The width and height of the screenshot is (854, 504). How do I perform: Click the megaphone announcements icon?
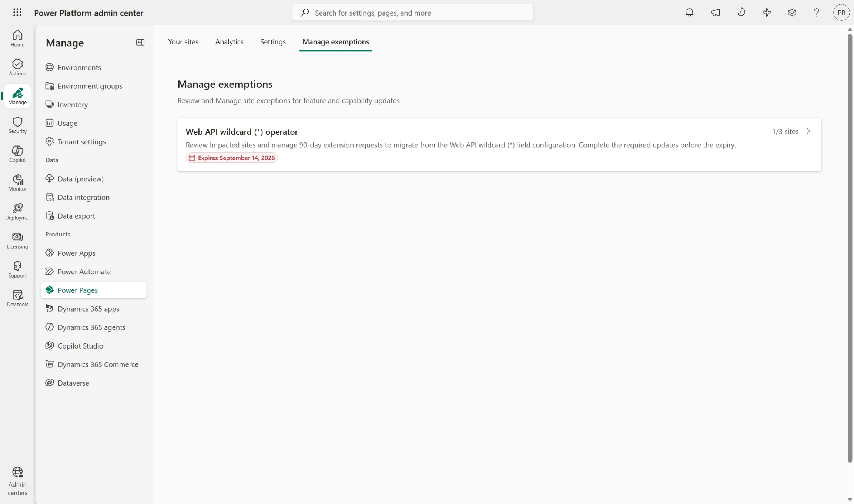(x=715, y=13)
